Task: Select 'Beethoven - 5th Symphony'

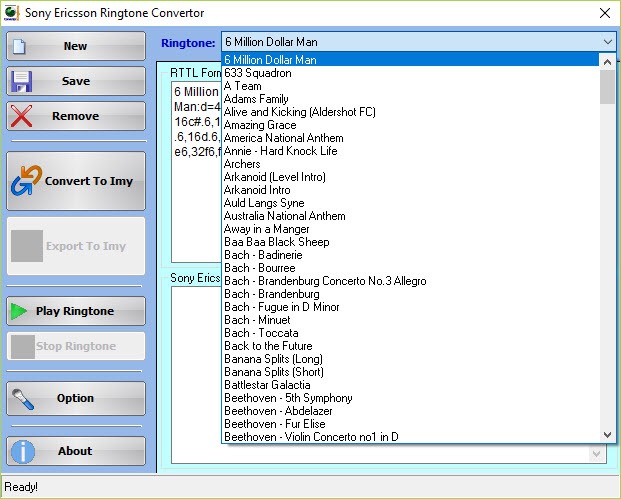Action: (x=410, y=398)
